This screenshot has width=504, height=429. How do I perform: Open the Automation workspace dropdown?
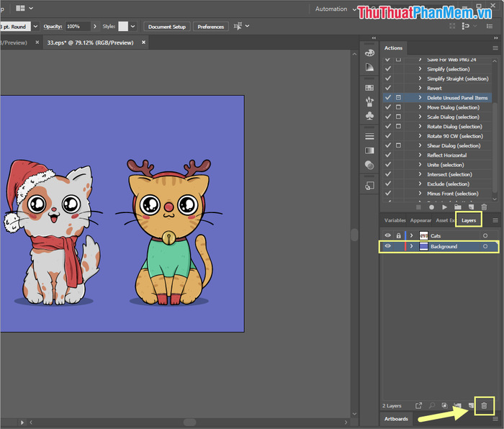coord(354,9)
